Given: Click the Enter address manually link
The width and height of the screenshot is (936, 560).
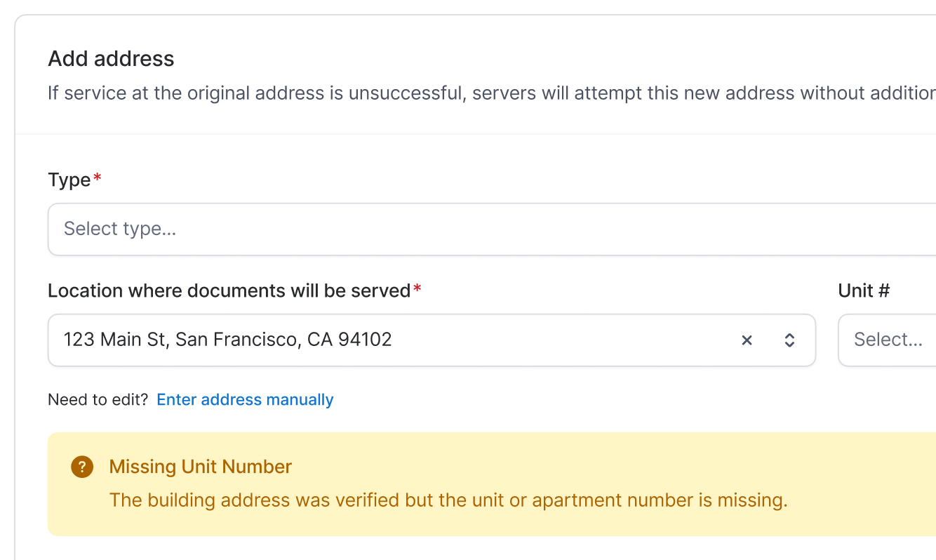Looking at the screenshot, I should 244,399.
